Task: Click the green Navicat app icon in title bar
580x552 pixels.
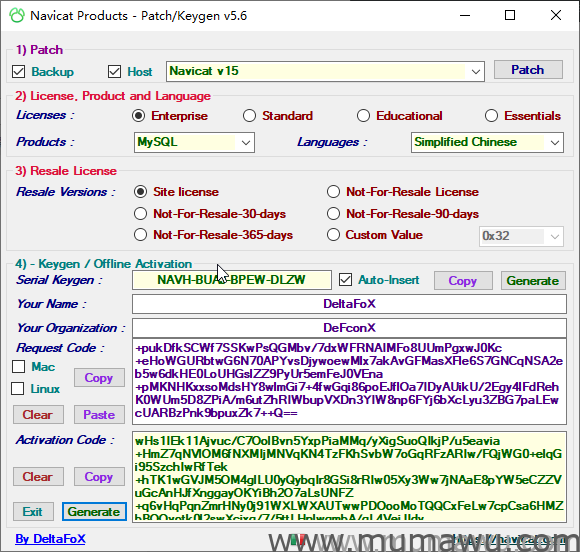Action: pyautogui.click(x=17, y=16)
